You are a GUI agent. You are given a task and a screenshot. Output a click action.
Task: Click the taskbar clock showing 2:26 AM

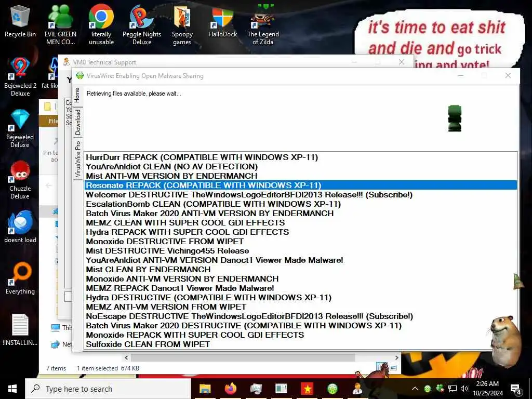[487, 389]
